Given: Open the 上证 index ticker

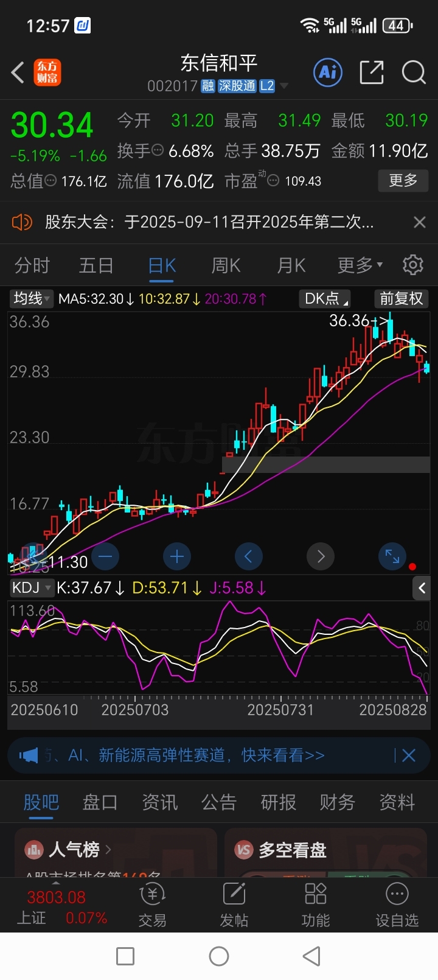Looking at the screenshot, I should pyautogui.click(x=62, y=908).
